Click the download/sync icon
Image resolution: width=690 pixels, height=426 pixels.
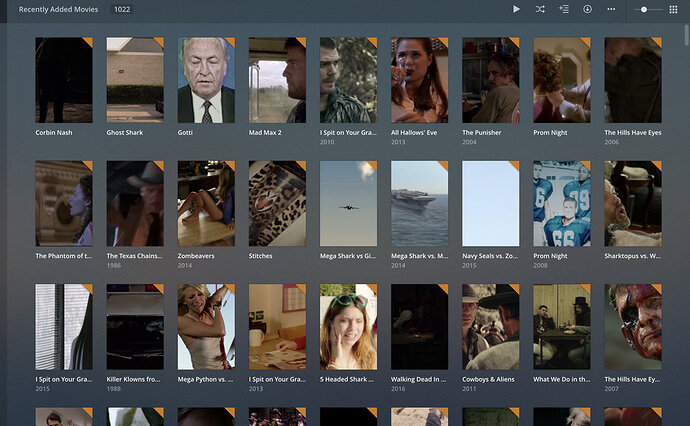(587, 9)
